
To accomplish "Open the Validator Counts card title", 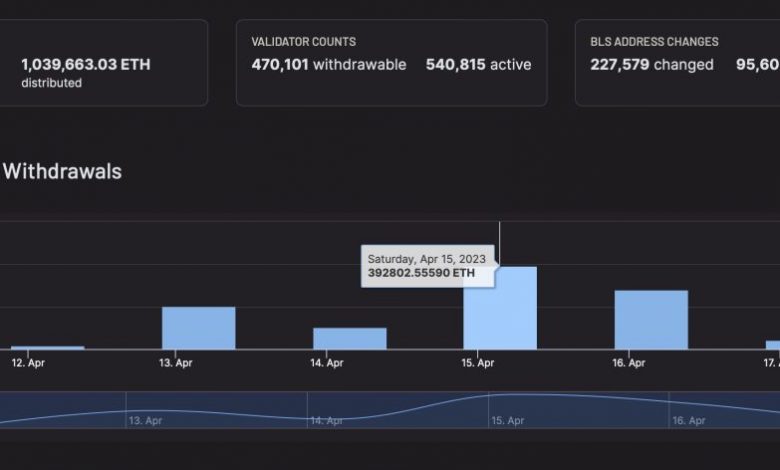I will (x=303, y=42).
